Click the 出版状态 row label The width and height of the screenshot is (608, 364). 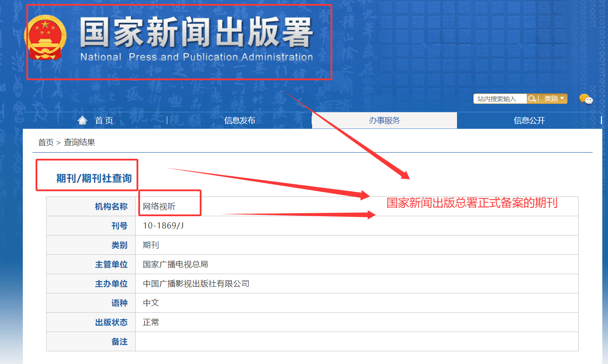pos(112,322)
